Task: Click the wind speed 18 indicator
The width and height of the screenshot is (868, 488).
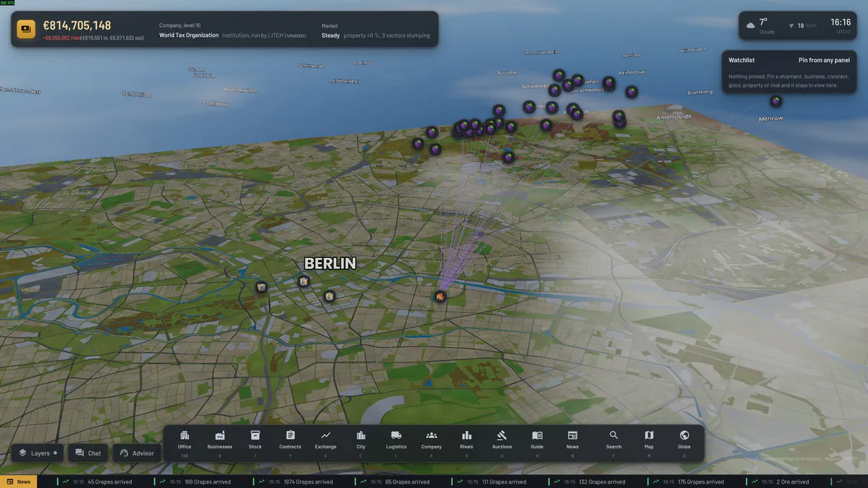Action: tap(802, 26)
